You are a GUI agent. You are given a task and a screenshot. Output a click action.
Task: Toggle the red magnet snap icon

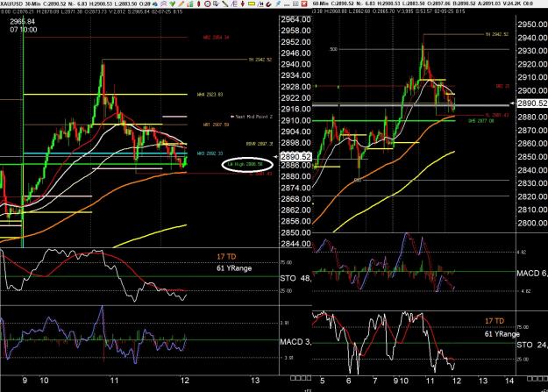[x=269, y=4]
